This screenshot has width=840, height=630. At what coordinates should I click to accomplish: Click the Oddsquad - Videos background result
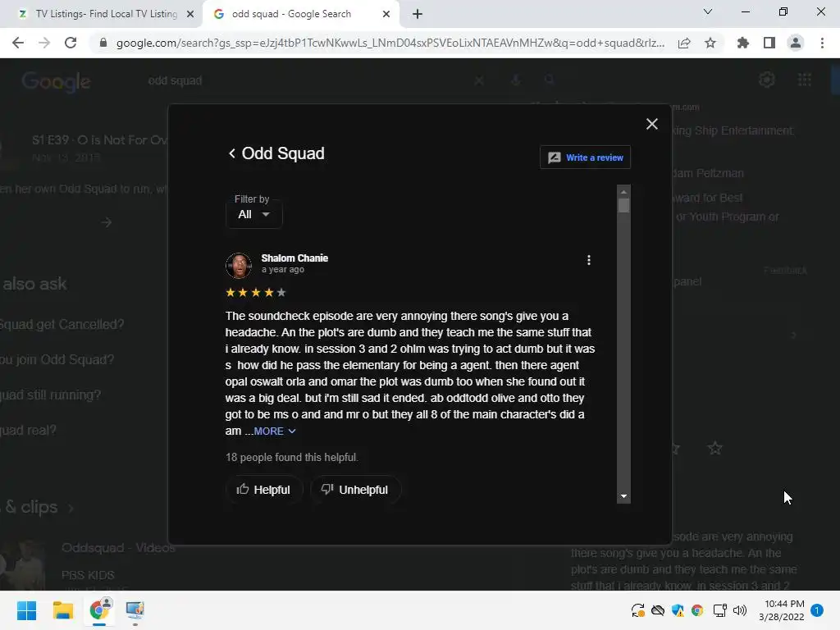[118, 548]
